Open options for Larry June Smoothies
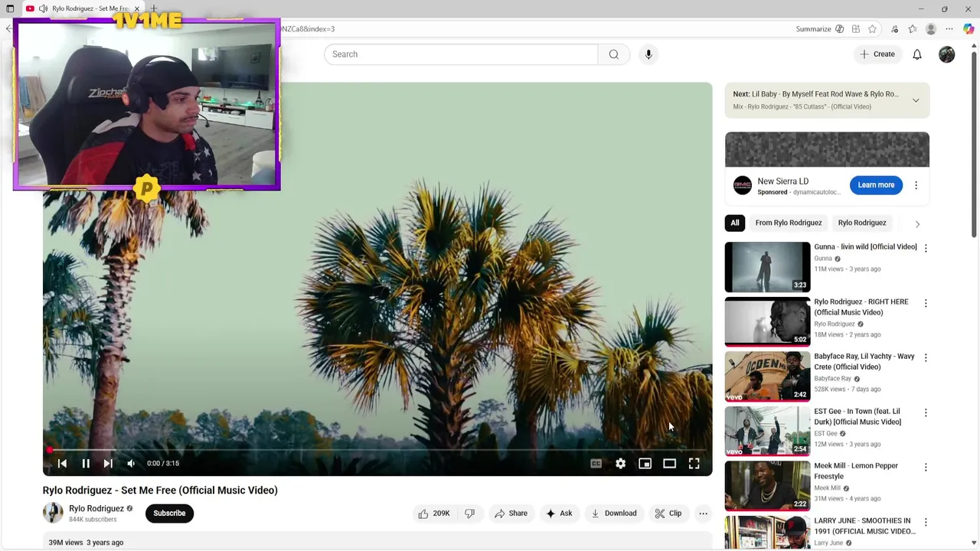Screen dimensions: 980x551 coord(926,522)
